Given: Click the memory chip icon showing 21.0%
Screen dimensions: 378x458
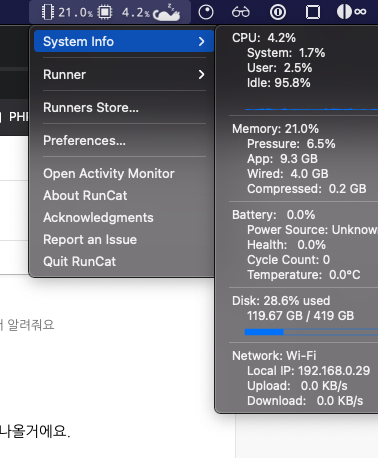Looking at the screenshot, I should pyautogui.click(x=48, y=12).
